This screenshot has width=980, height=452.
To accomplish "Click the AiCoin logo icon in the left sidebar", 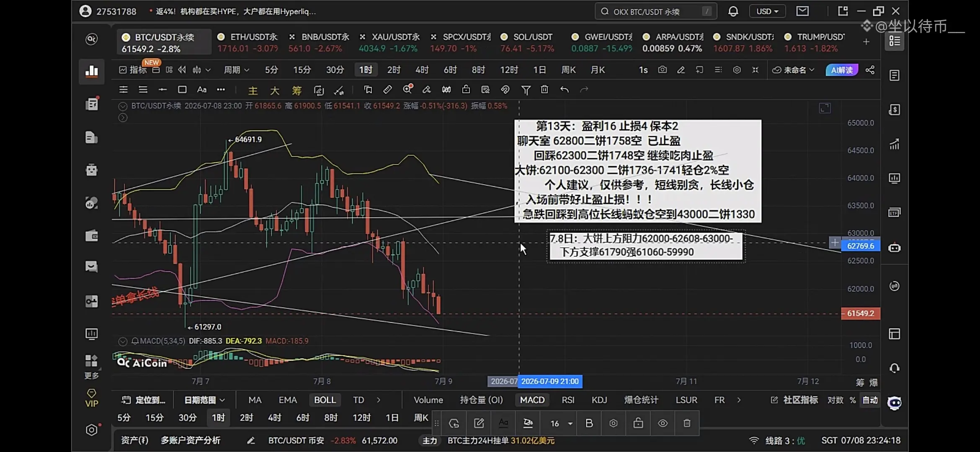I will click(91, 39).
